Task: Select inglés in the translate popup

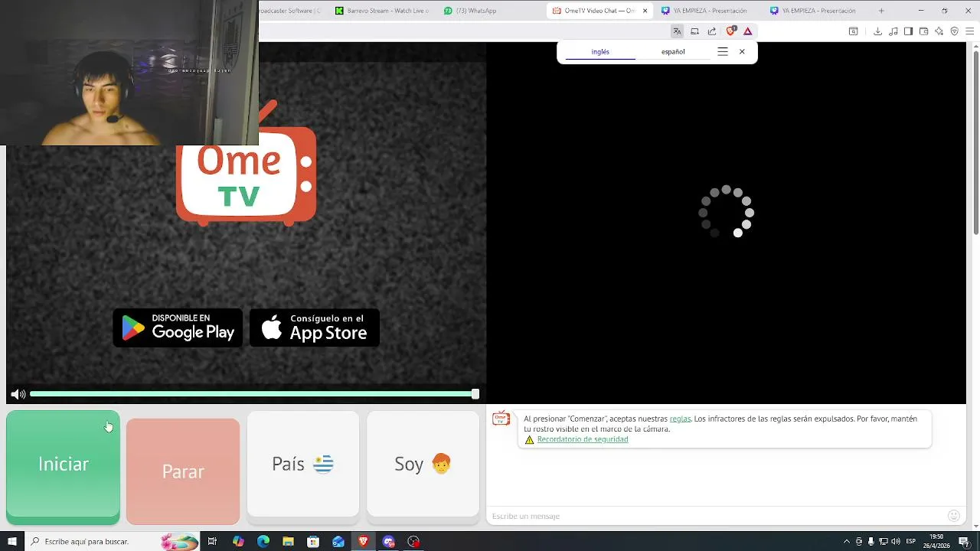Action: coord(600,52)
